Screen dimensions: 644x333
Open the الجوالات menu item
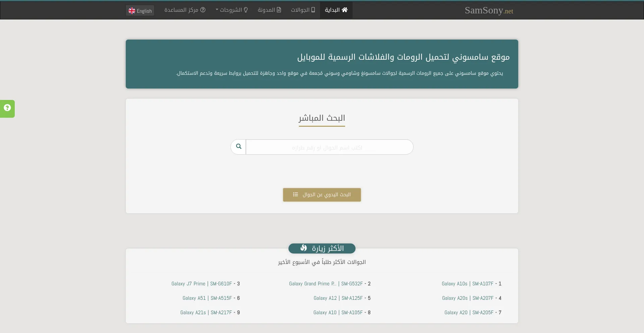click(303, 10)
